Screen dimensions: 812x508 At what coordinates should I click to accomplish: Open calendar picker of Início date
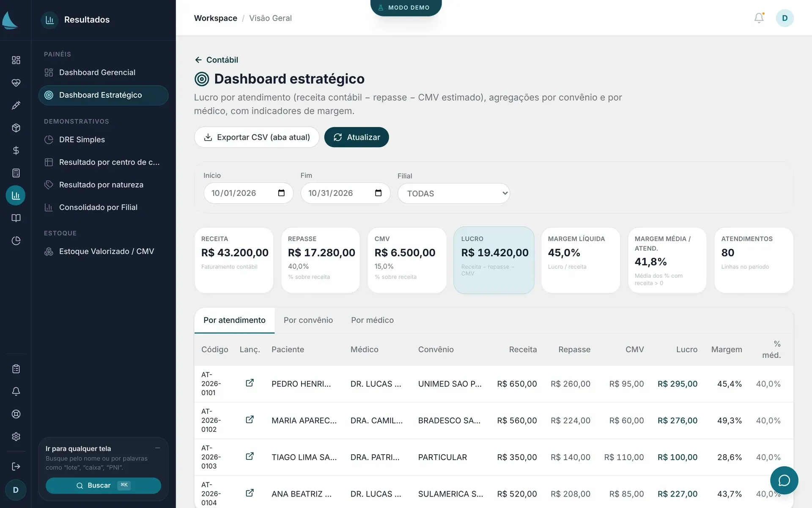coord(281,193)
